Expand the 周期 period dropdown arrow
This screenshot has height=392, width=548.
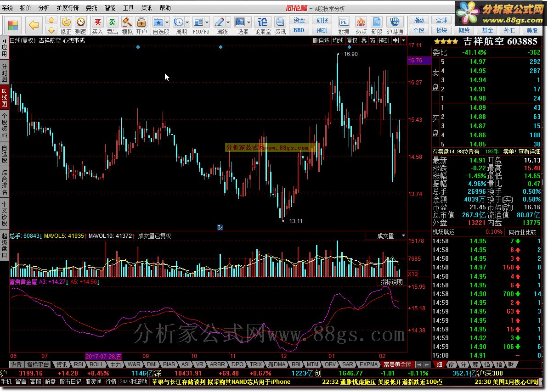point(187,22)
